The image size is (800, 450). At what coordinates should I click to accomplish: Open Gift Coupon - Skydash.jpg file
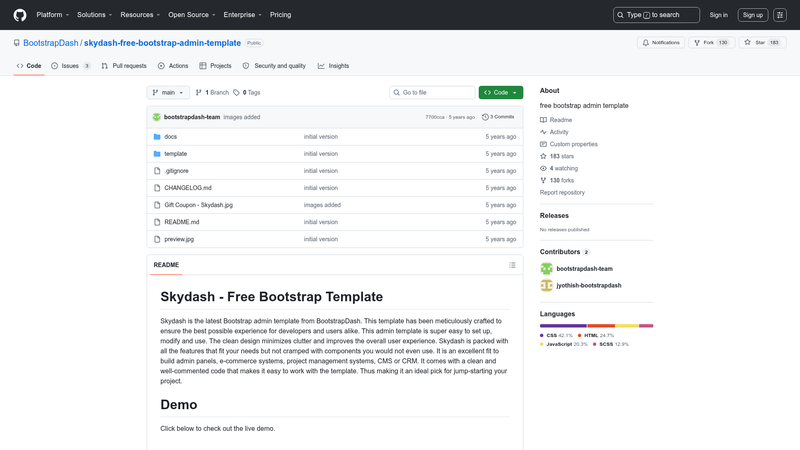[x=198, y=205]
